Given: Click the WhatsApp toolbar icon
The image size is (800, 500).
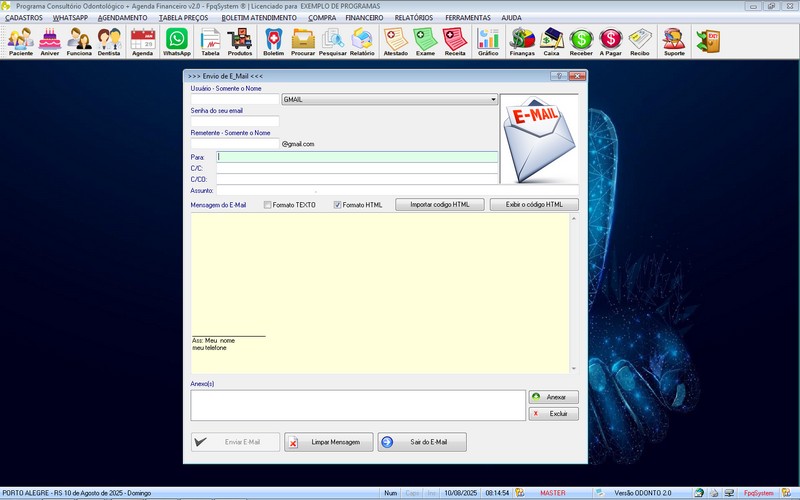Looking at the screenshot, I should pos(177,41).
